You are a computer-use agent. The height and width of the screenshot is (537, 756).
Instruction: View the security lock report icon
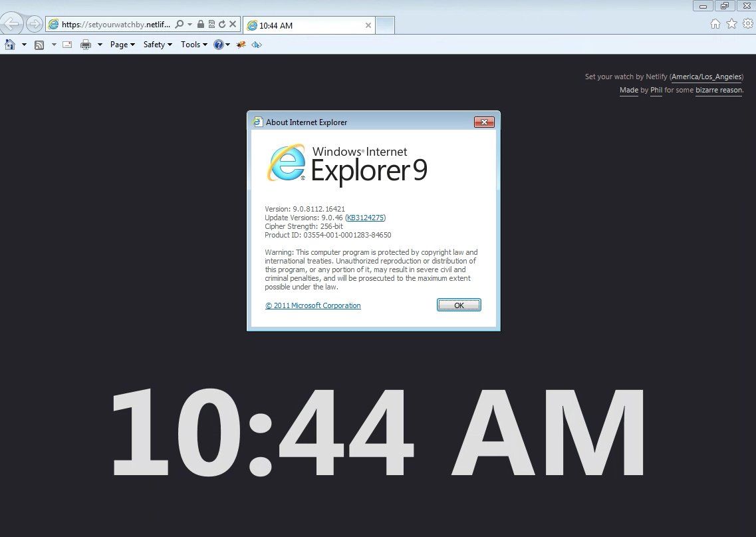point(201,24)
